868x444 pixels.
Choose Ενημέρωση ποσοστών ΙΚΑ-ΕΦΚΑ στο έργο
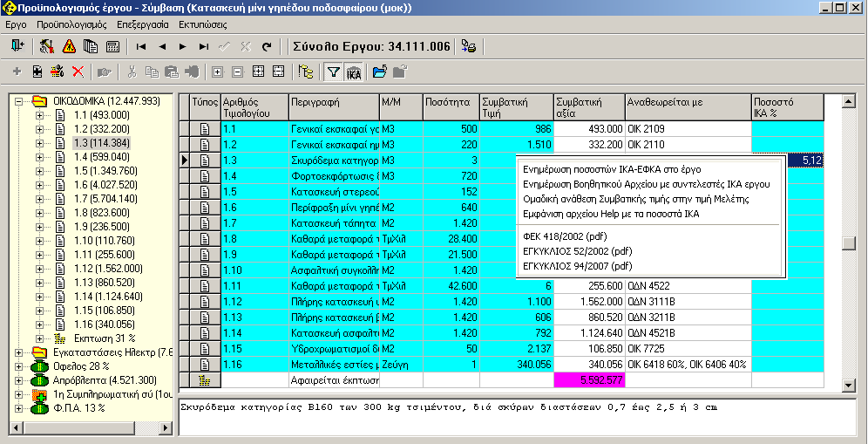point(612,169)
